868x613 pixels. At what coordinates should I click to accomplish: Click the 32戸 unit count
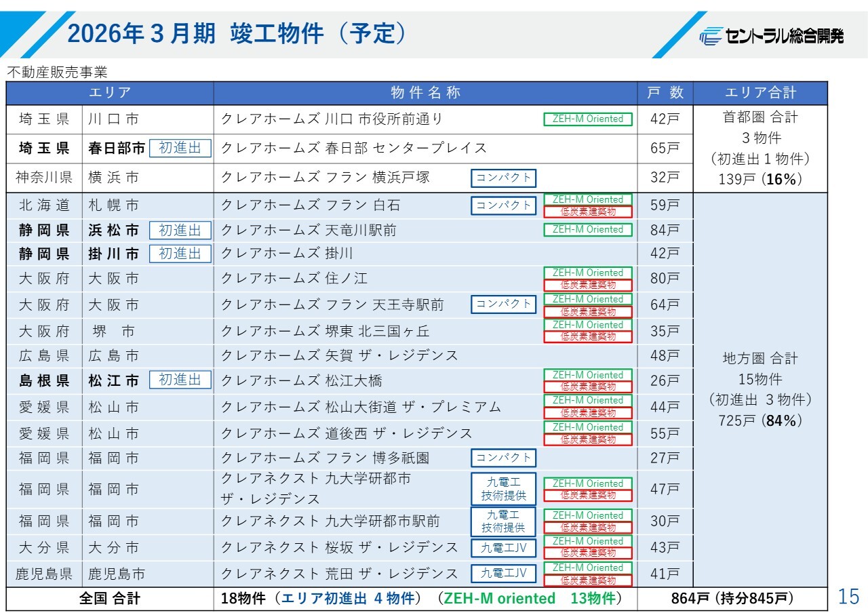point(665,178)
